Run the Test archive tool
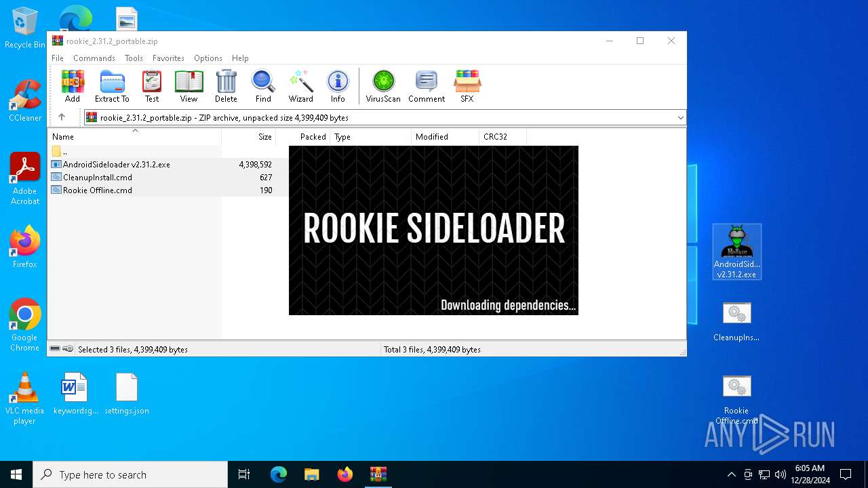 (152, 86)
